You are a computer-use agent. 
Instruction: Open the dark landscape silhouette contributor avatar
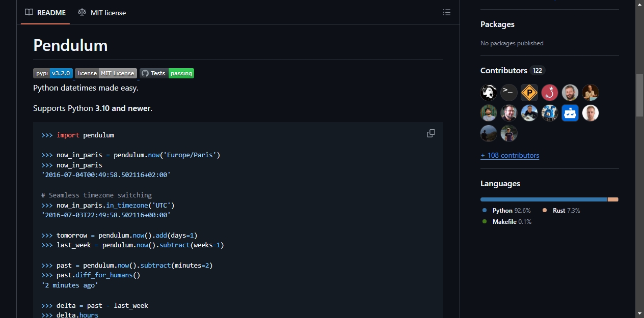pos(489,133)
